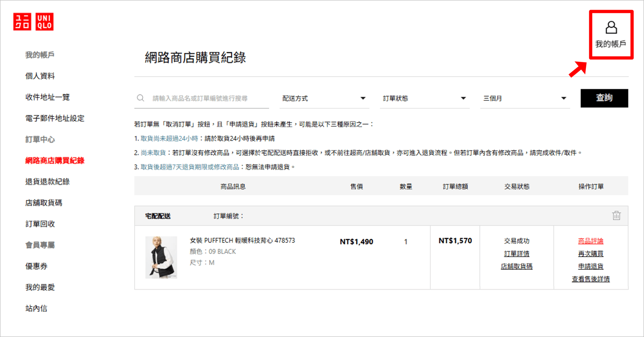Screen dimensions: 644x337
Task: View order details via 訂單詳情
Action: pyautogui.click(x=517, y=254)
